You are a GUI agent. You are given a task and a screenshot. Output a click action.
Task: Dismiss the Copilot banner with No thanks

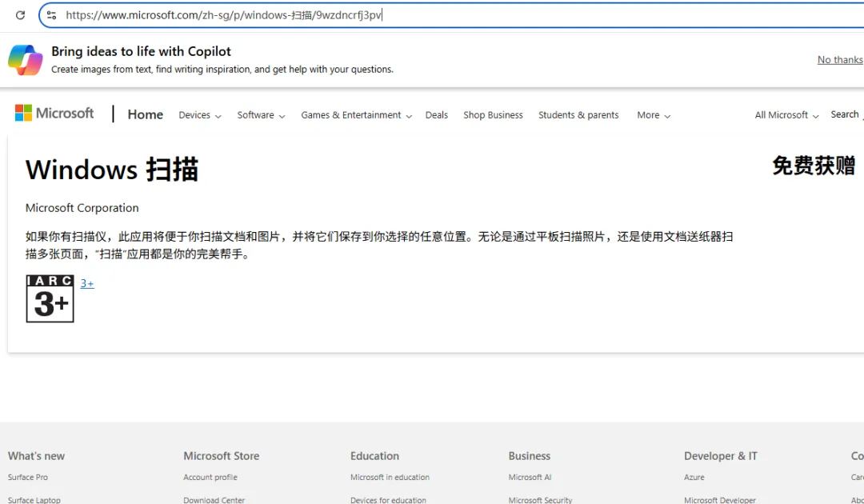(840, 59)
